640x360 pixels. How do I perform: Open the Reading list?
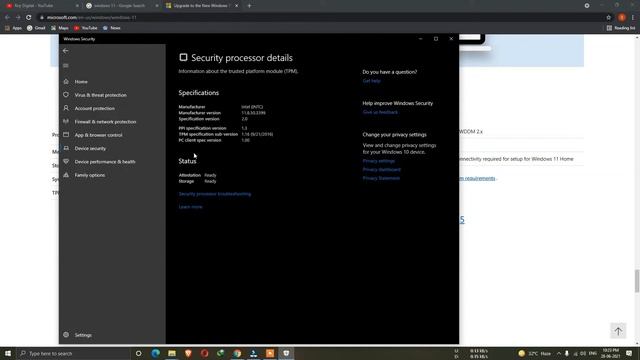tap(621, 28)
